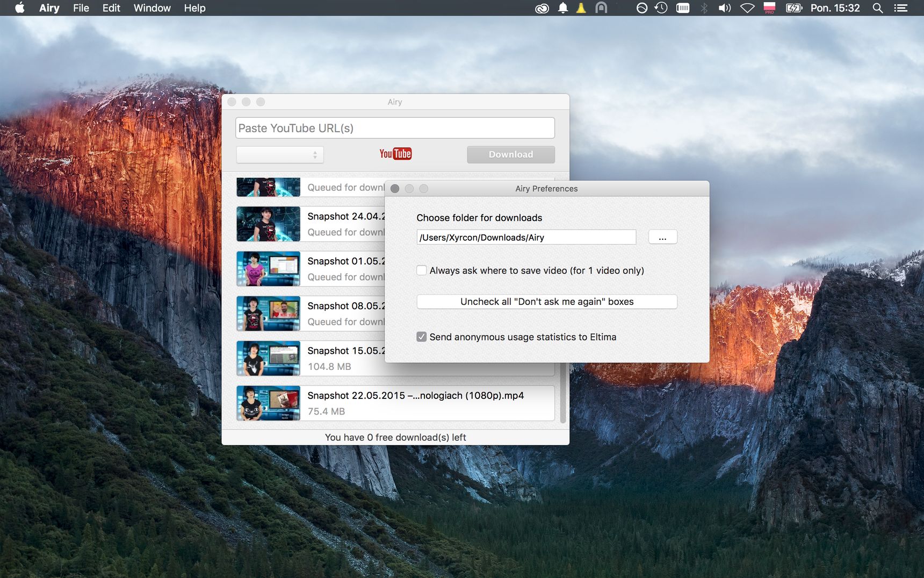The image size is (924, 578).
Task: Click the notification bell menu bar icon
Action: (562, 8)
